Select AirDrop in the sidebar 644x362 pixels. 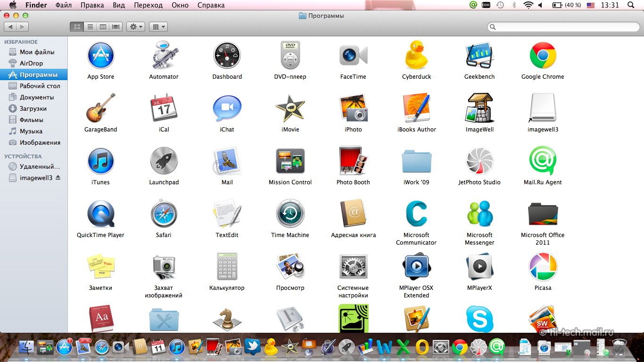click(33, 63)
